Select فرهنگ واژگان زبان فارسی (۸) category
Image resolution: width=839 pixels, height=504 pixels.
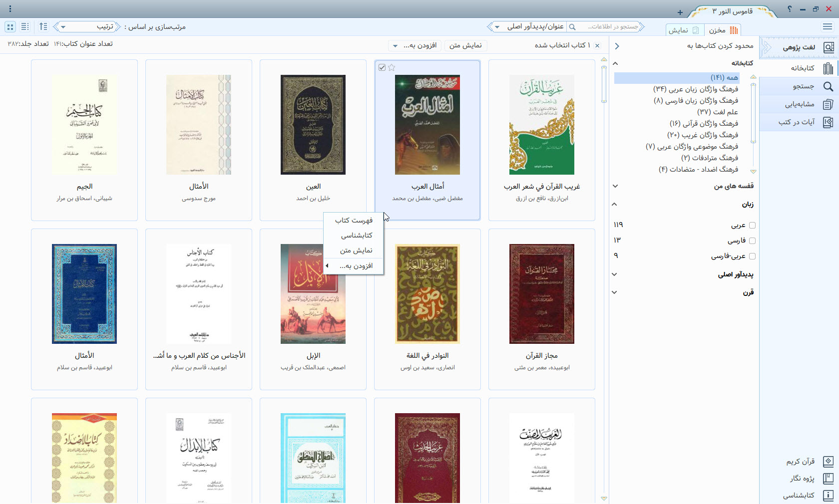point(696,101)
